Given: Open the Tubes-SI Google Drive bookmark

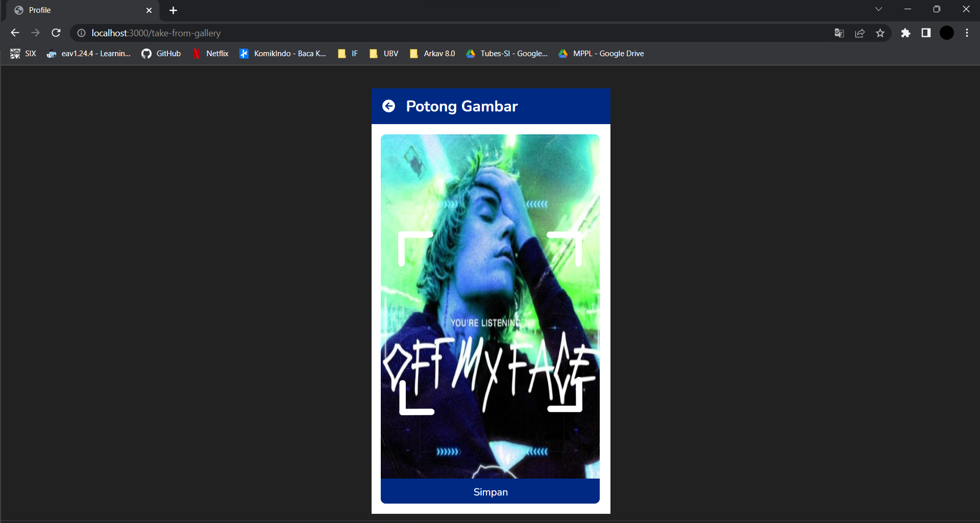Looking at the screenshot, I should point(507,54).
